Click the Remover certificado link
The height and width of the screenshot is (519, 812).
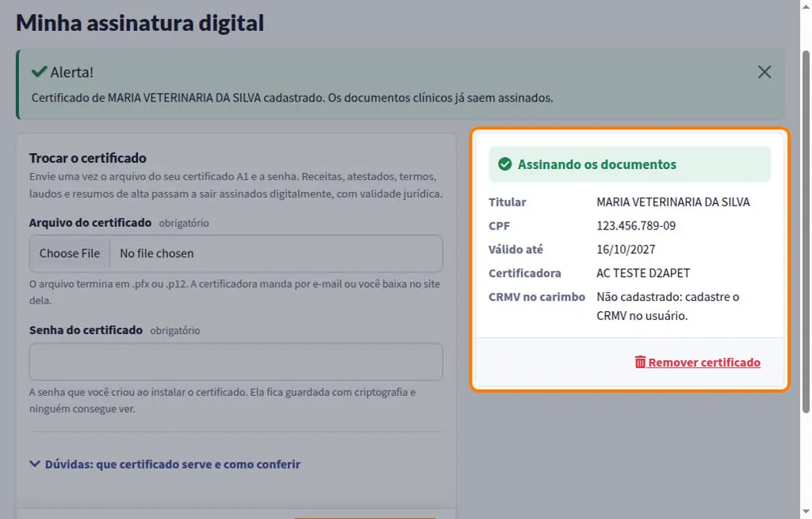(698, 362)
